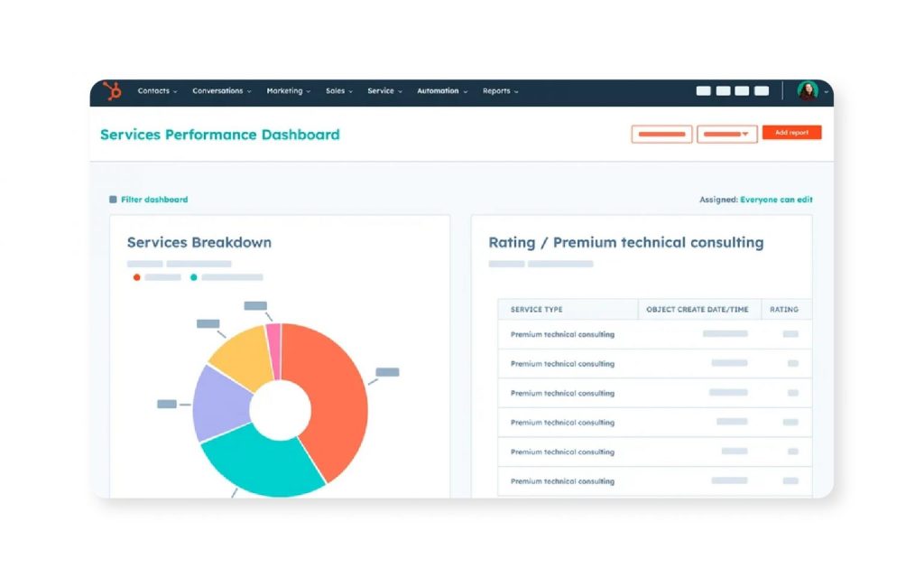The height and width of the screenshot is (578, 924).
Task: Click the first white icon in navbar
Action: click(x=703, y=91)
